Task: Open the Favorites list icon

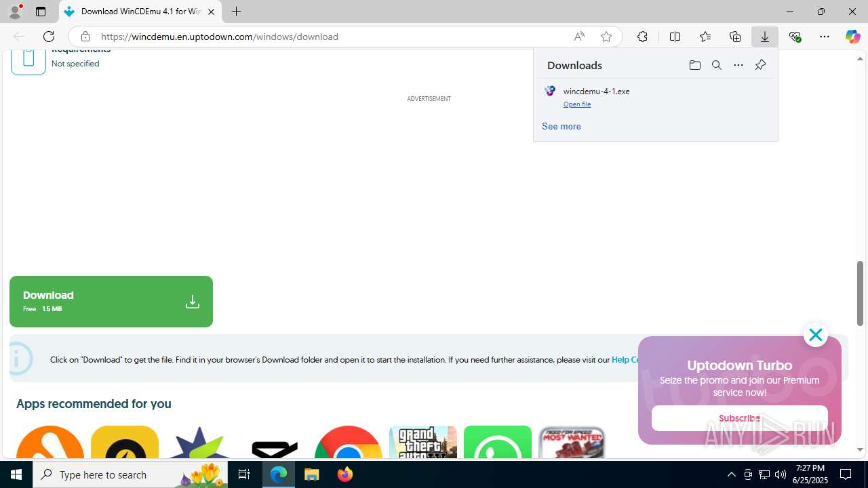Action: click(x=705, y=37)
